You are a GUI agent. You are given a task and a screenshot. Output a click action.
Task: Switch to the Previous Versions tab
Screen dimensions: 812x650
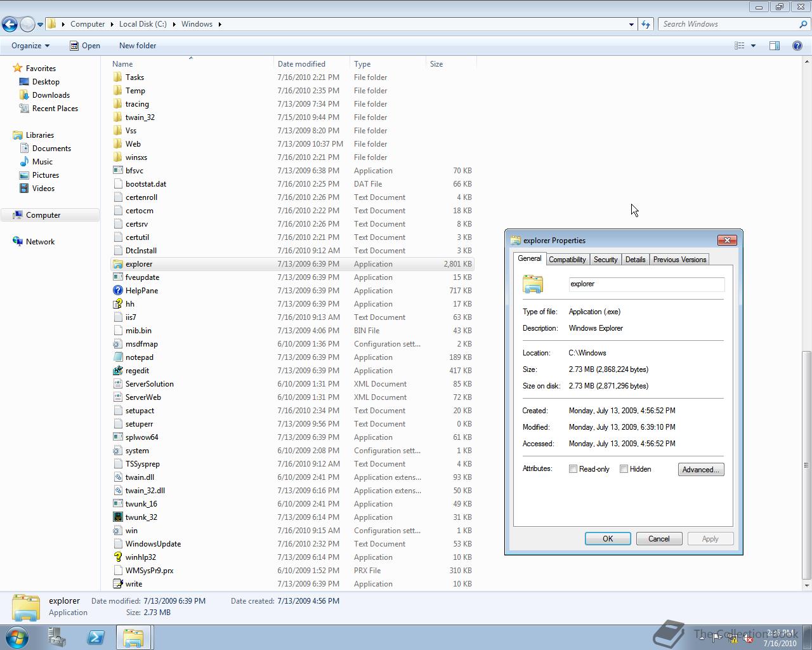pos(679,260)
